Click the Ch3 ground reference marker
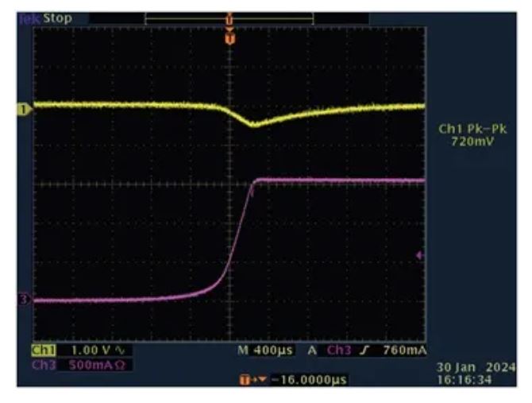 click(24, 299)
